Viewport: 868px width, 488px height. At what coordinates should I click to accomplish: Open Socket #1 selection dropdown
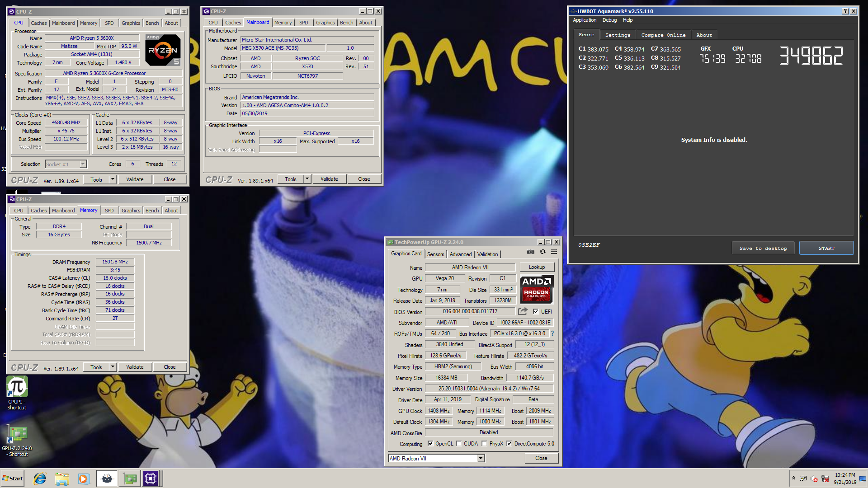[x=83, y=164]
